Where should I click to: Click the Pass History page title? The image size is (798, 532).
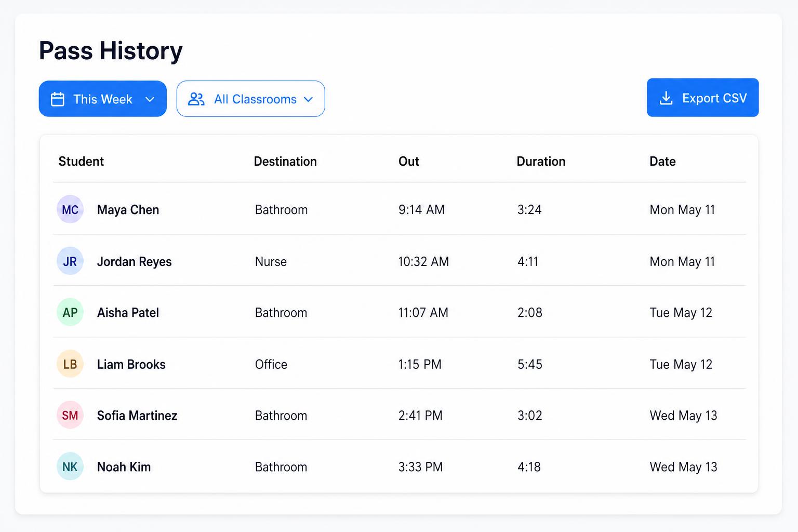(111, 51)
